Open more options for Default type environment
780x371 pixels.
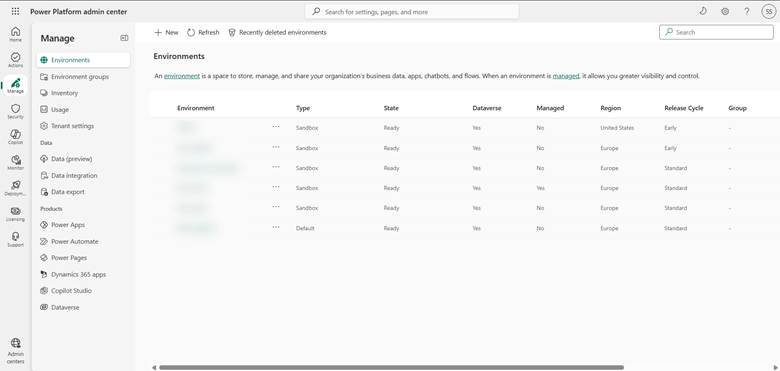point(276,227)
